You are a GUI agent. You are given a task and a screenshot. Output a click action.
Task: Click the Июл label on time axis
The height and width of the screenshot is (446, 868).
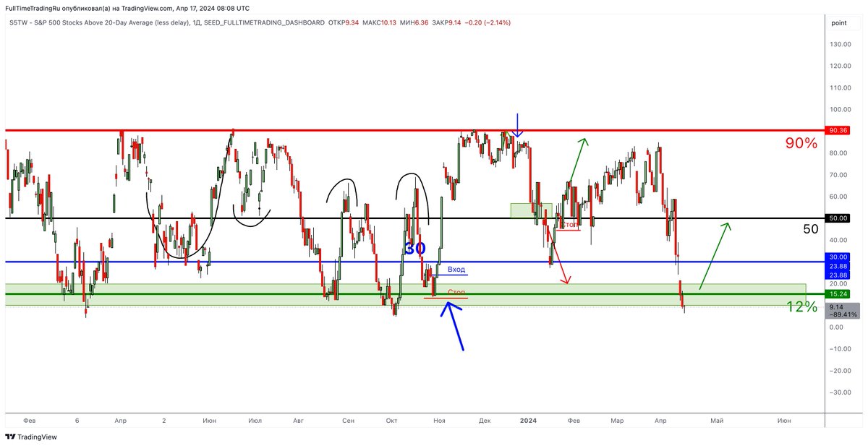255,420
